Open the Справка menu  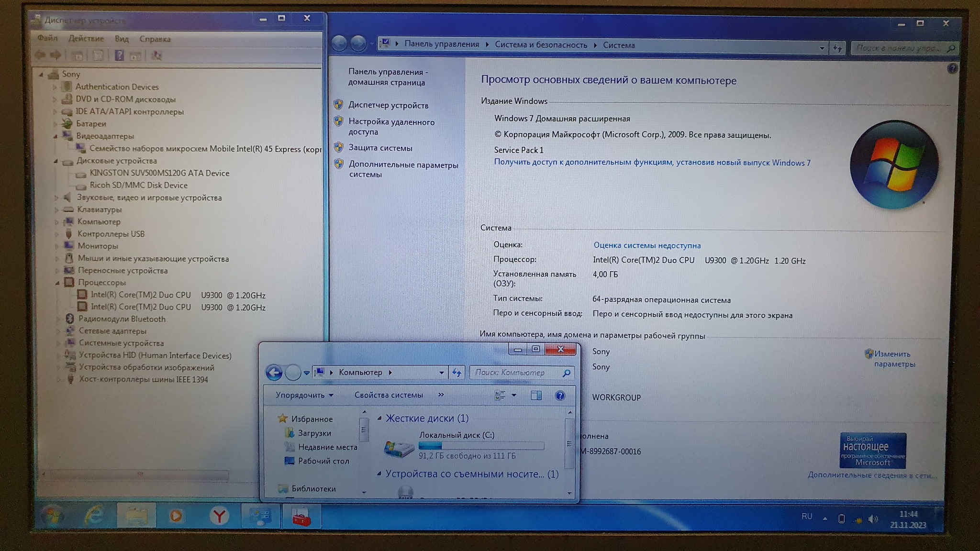click(155, 39)
